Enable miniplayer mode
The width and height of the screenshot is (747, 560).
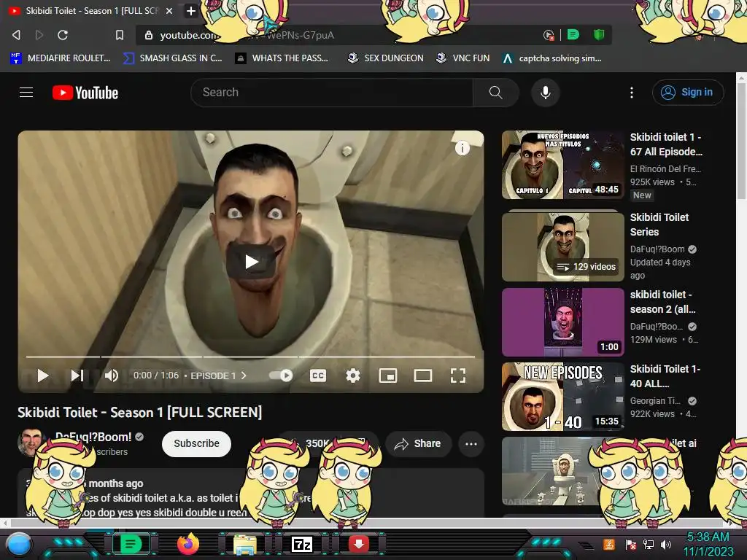tap(388, 376)
